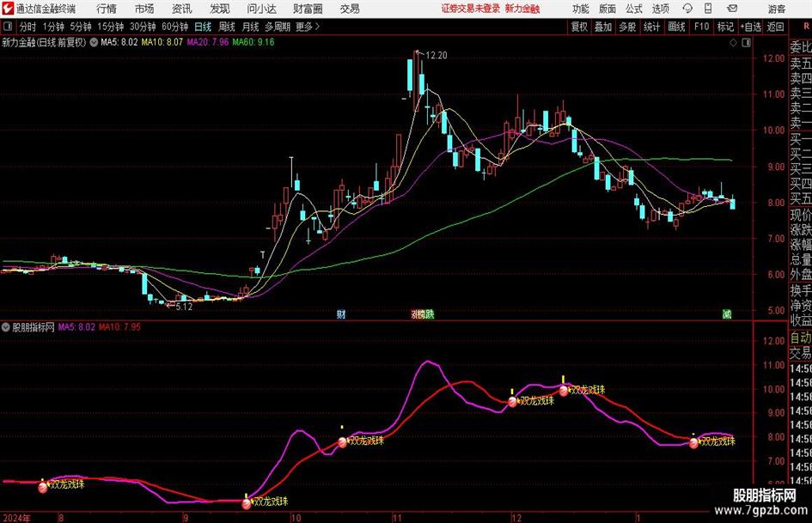
Task: Switch to the 周线 weekly chart
Action: (x=227, y=27)
